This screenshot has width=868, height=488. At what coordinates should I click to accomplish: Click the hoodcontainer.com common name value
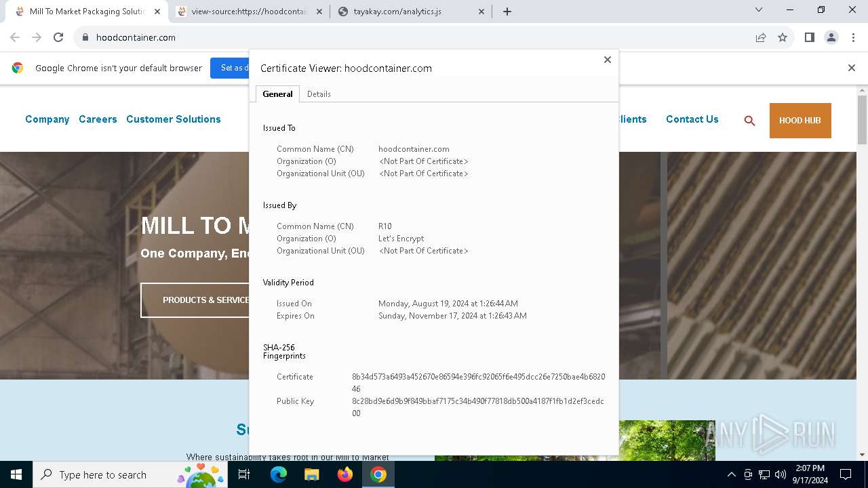414,149
